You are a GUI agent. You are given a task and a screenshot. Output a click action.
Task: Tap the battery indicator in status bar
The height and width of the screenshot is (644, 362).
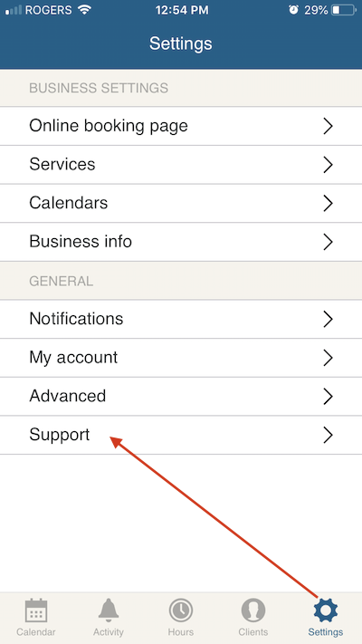pyautogui.click(x=343, y=10)
